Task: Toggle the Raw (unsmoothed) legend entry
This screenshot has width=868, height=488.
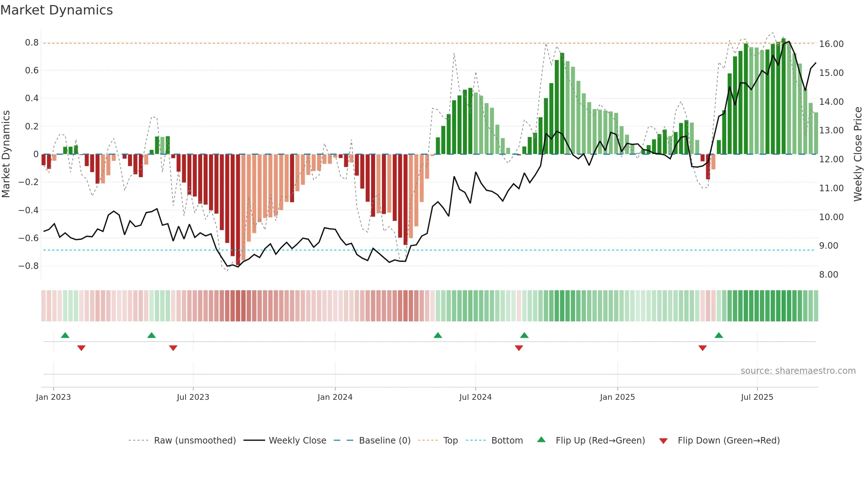Action: coord(182,440)
